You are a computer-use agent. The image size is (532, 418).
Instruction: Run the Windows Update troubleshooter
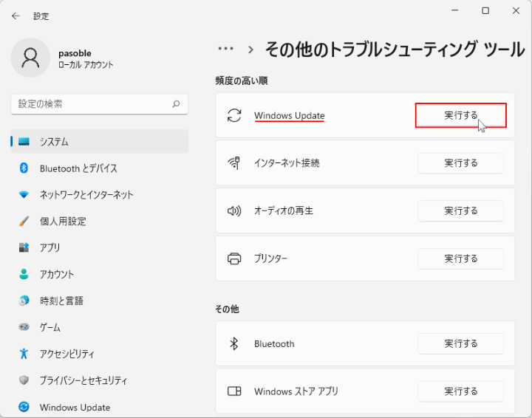point(460,116)
